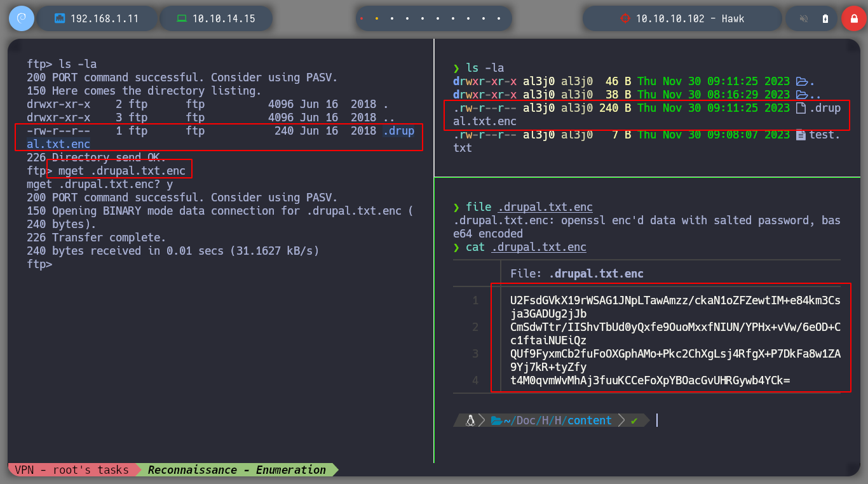Click the red lock power button
868x484 pixels.
click(x=853, y=18)
